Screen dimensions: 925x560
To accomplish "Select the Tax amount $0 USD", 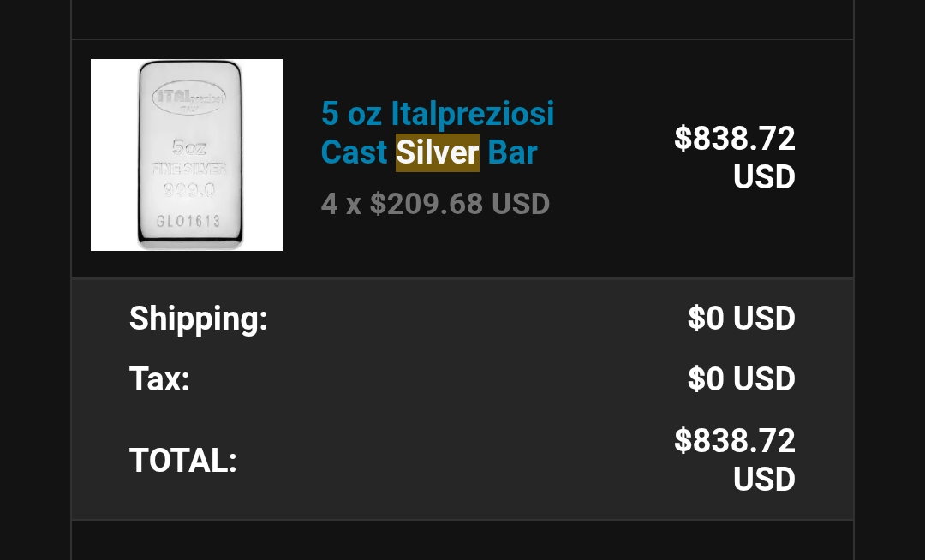I will coord(742,378).
